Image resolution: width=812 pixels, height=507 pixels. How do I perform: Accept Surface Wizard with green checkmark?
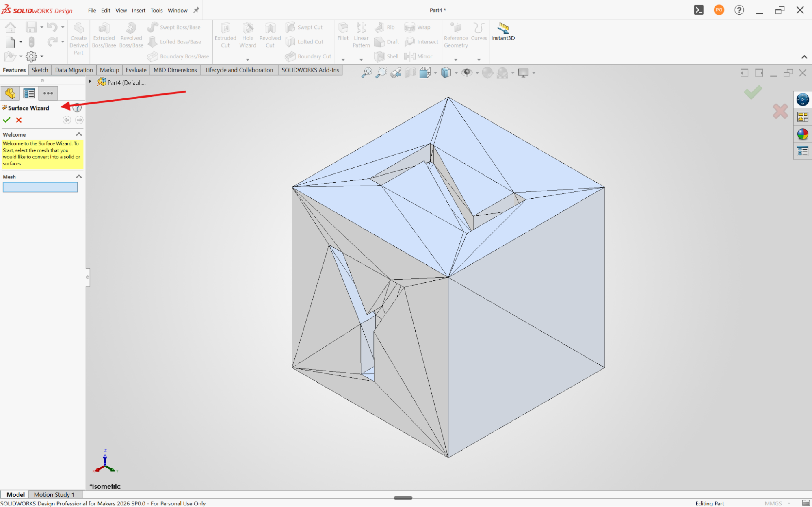[x=6, y=120]
